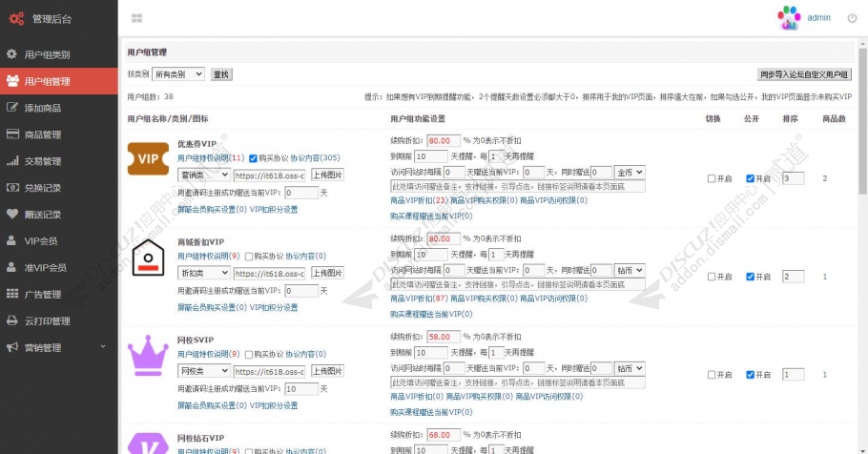Open the 钻币 currency dropdown for 网校SVIP
The height and width of the screenshot is (454, 868).
pyautogui.click(x=630, y=368)
